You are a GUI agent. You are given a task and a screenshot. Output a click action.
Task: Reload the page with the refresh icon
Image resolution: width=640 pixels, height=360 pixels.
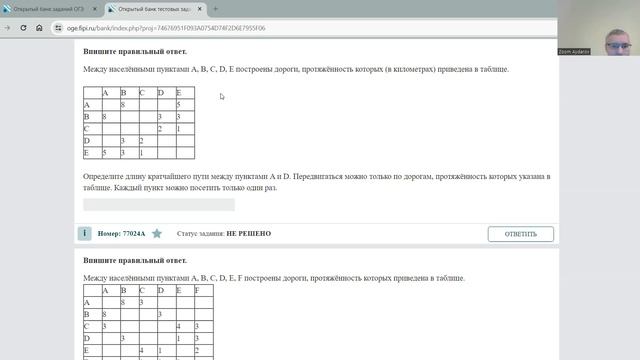click(x=23, y=28)
